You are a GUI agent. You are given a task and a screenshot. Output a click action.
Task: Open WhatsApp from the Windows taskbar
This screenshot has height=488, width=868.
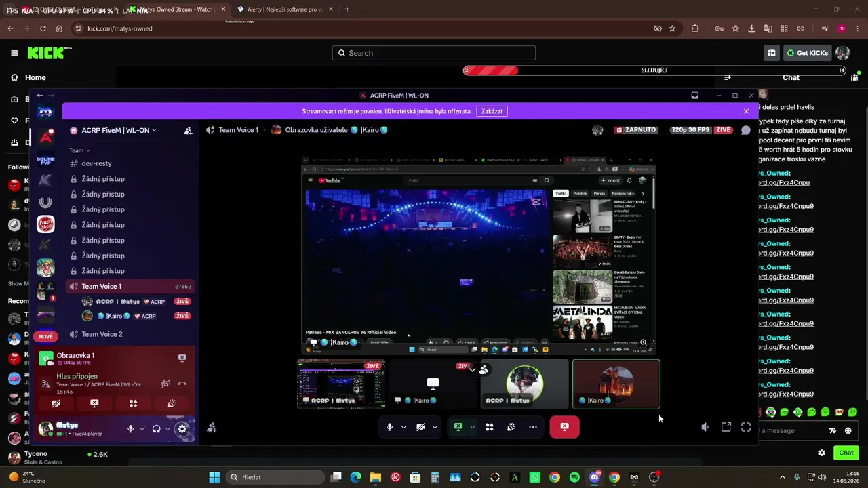535,477
